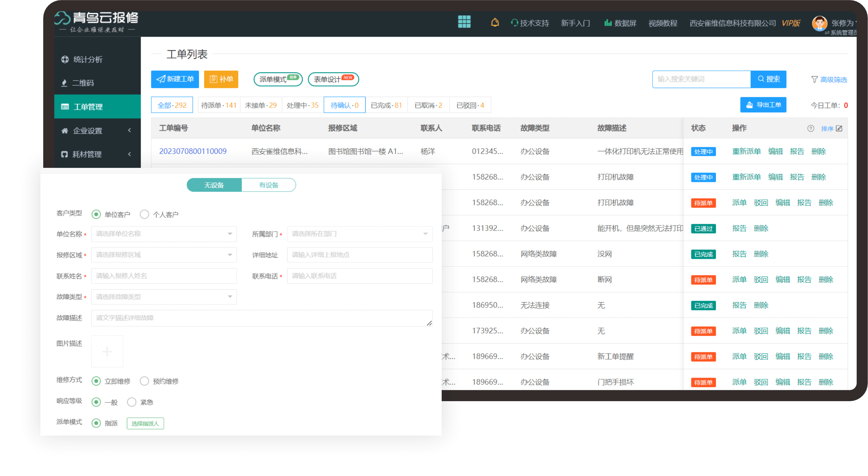Click the 搜索 button
This screenshot has height=476, width=868.
[x=768, y=79]
